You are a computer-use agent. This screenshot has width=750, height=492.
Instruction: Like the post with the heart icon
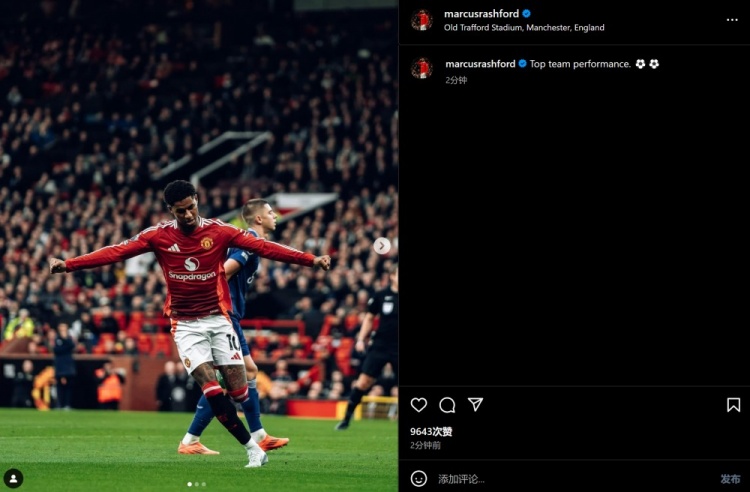point(419,405)
